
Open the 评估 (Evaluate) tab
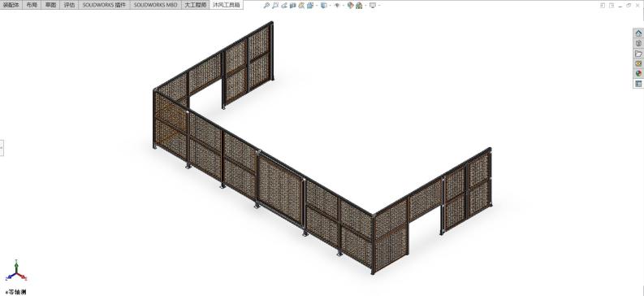(x=69, y=5)
